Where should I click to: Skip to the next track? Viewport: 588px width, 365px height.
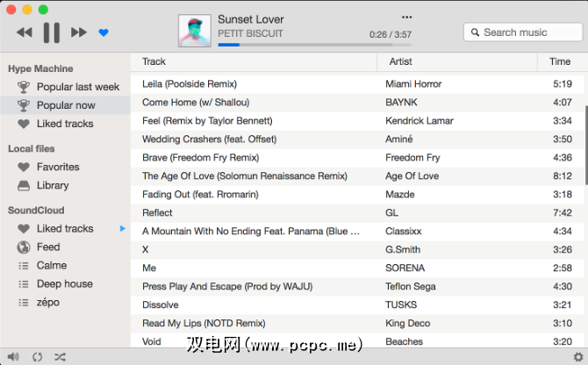[79, 32]
